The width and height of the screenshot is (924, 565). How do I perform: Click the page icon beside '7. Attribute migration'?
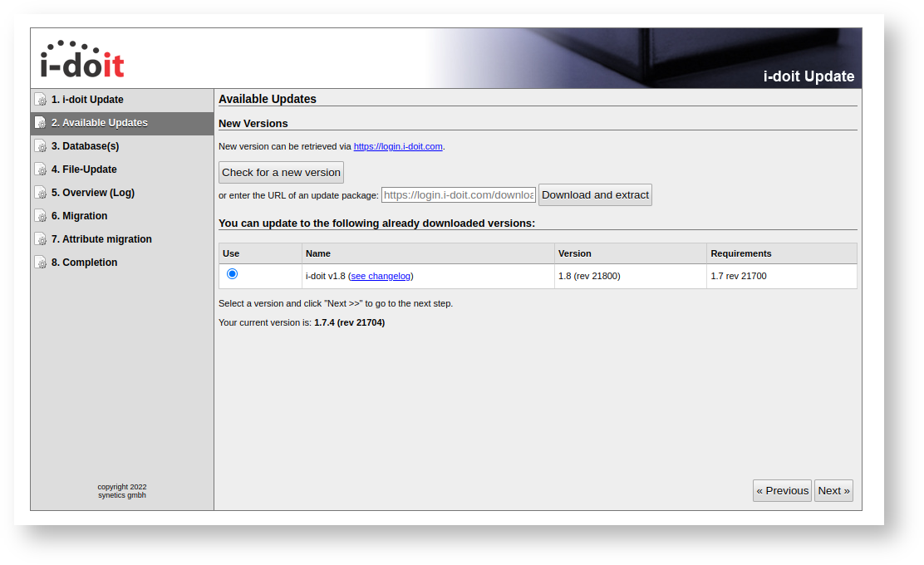tap(41, 239)
